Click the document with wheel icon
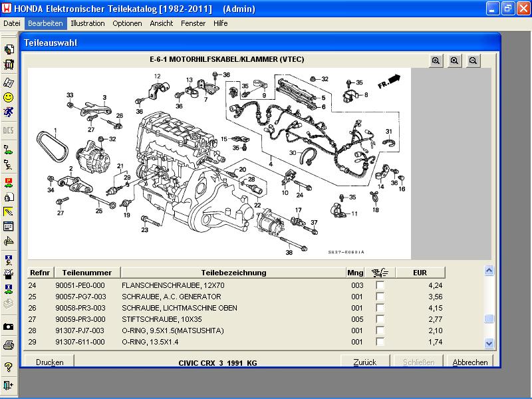The width and height of the screenshot is (532, 399). pos(9,197)
